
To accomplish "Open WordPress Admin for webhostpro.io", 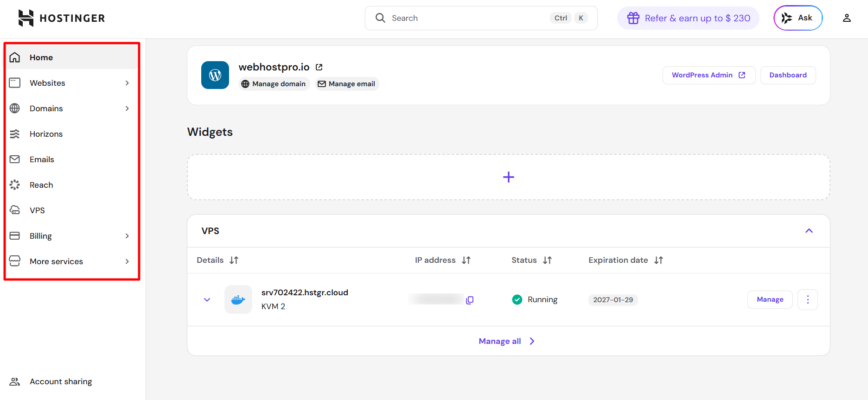I will coord(709,75).
